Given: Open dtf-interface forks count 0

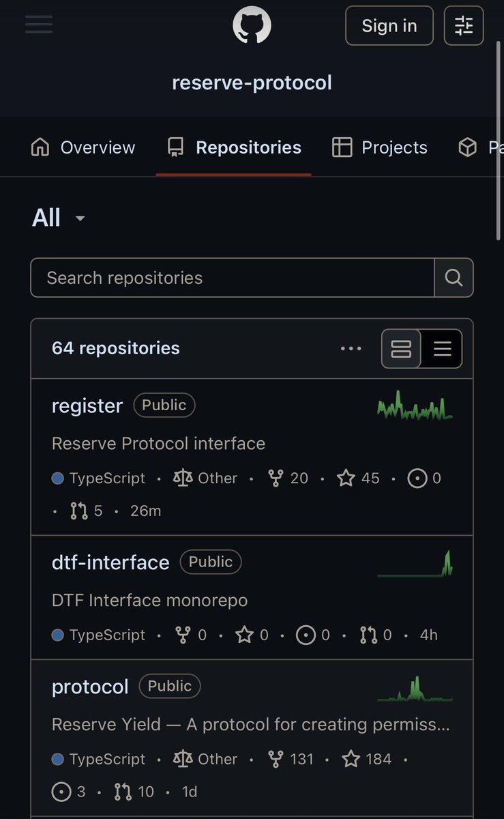Looking at the screenshot, I should tap(191, 635).
